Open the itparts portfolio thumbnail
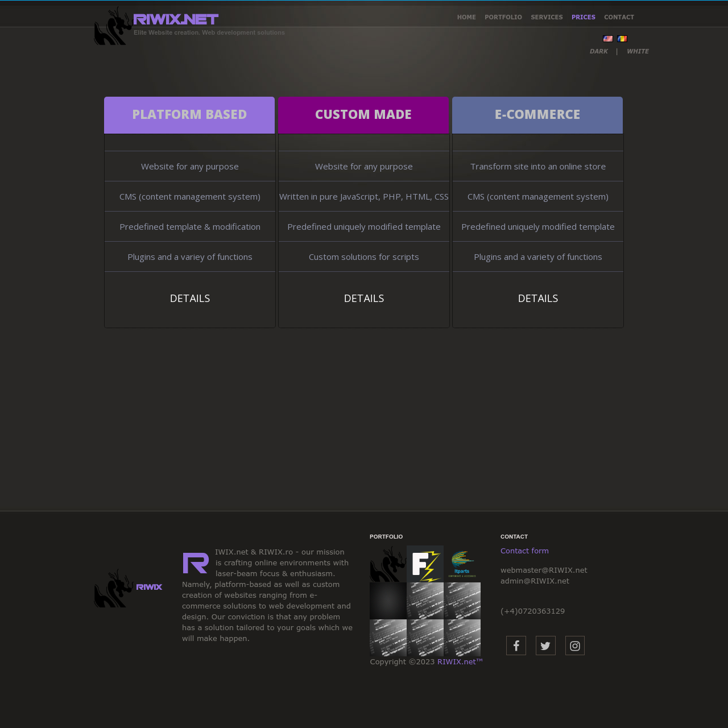This screenshot has width=728, height=728. coord(462,564)
